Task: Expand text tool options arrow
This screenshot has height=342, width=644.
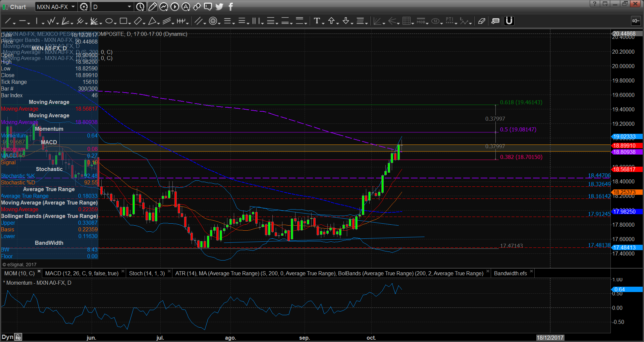Action: 323,23
